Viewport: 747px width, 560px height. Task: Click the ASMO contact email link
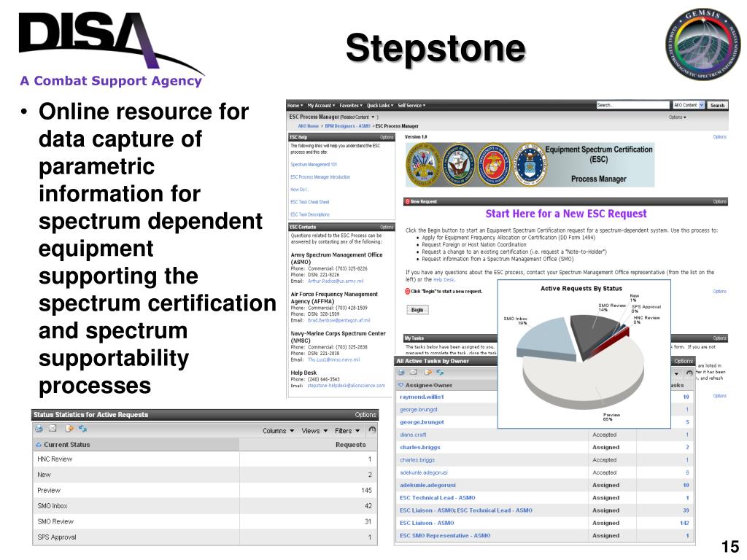pyautogui.click(x=336, y=281)
